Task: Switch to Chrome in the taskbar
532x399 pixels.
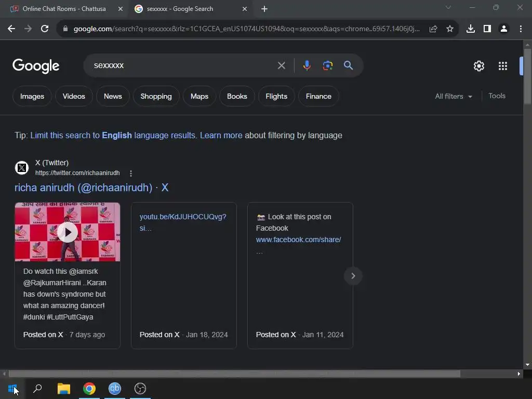Action: (89, 389)
